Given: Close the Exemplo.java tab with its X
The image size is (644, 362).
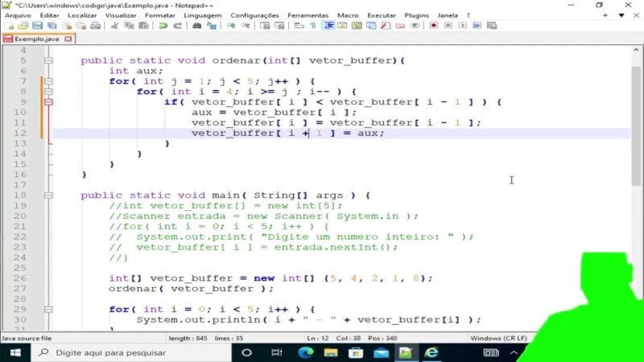Looking at the screenshot, I should (68, 39).
